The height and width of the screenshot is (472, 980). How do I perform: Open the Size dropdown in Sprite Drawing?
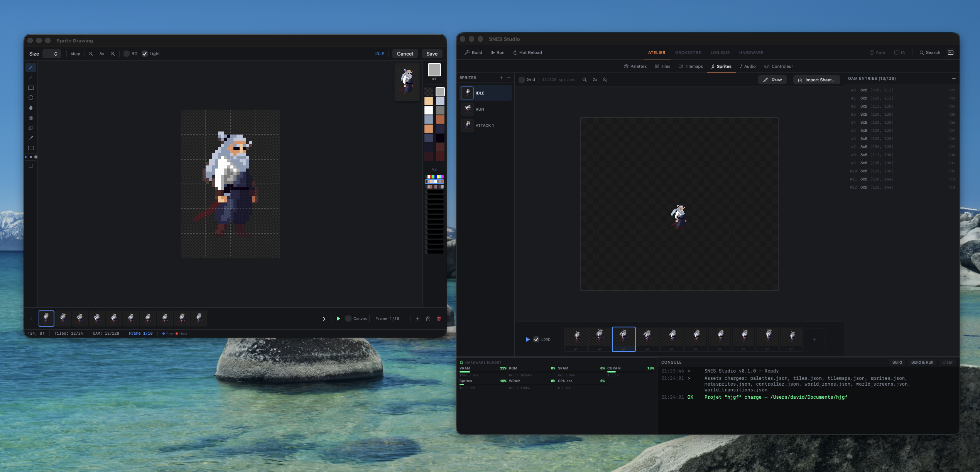point(51,54)
